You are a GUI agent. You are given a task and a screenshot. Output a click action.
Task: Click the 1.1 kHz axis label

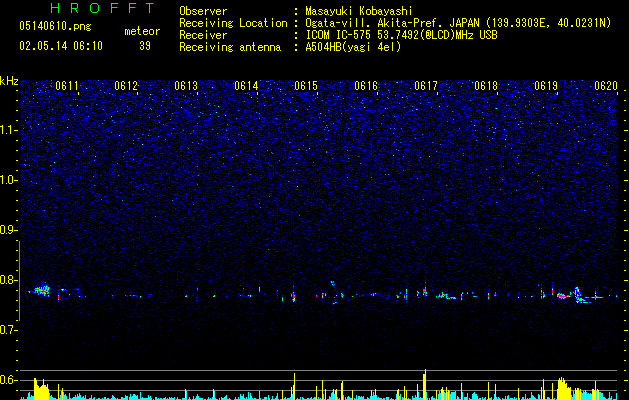[x=9, y=130]
